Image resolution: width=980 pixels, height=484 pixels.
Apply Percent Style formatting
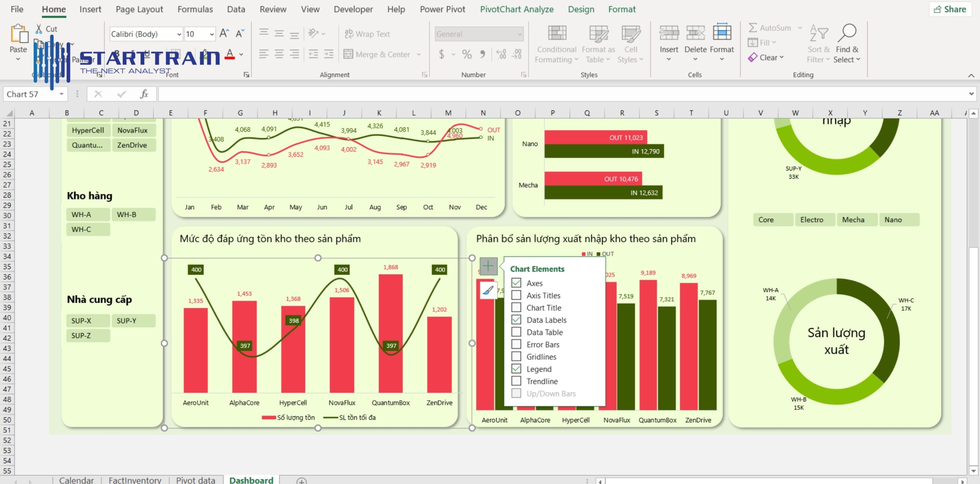click(466, 54)
